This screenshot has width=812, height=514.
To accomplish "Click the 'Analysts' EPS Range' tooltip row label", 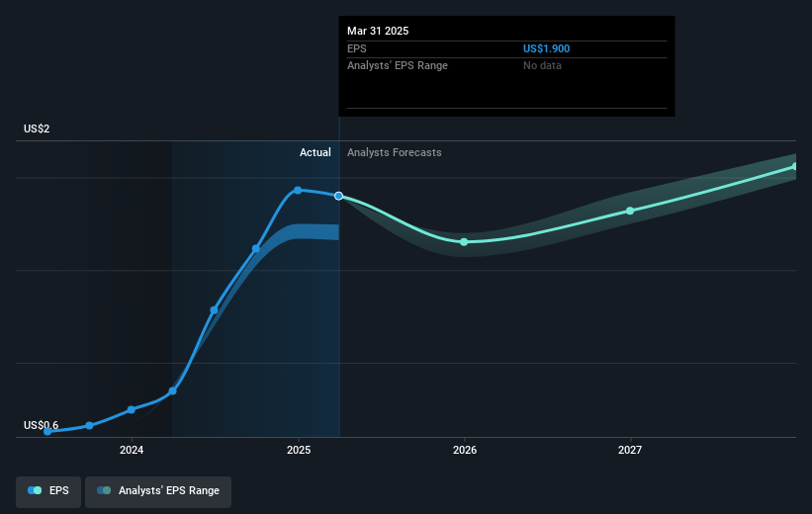I will (x=398, y=66).
